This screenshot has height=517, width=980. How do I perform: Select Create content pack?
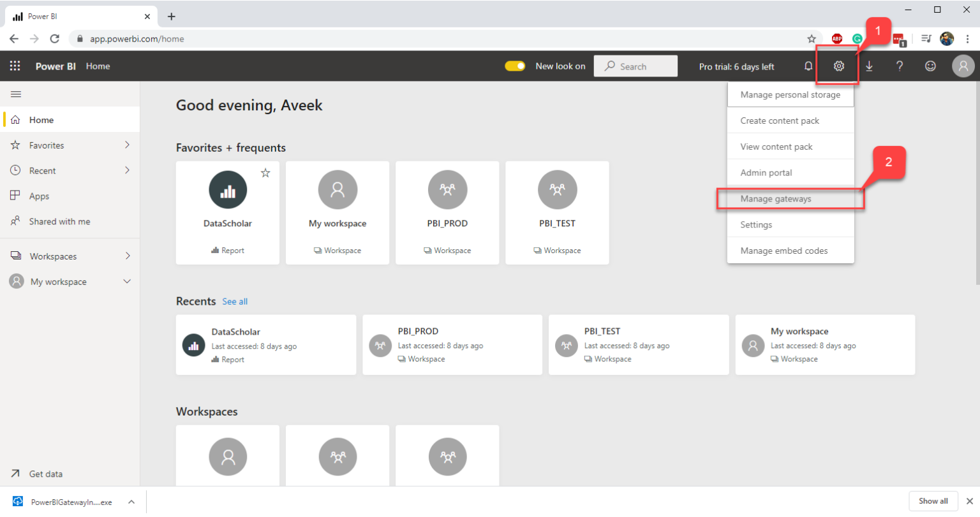pos(791,120)
